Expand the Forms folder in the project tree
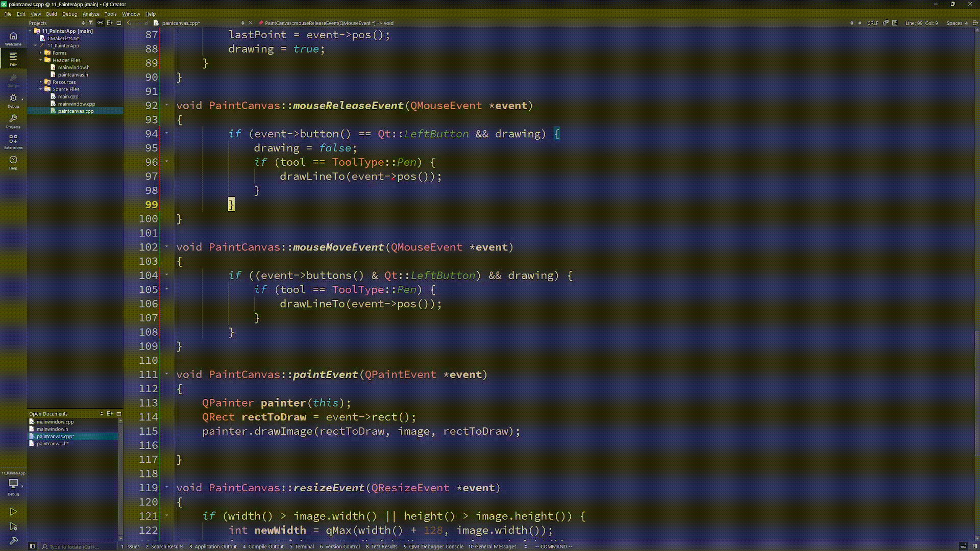 point(40,53)
